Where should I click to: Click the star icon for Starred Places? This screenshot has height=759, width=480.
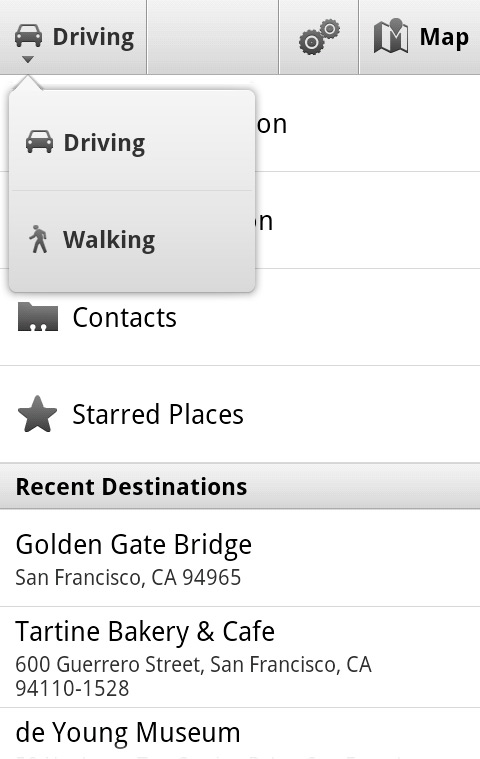37,414
